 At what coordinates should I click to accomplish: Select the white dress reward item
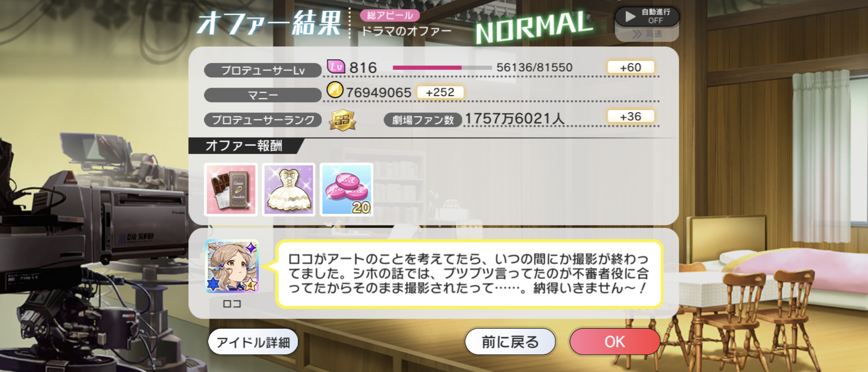tap(289, 189)
